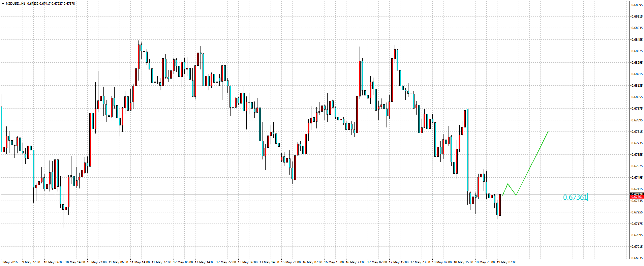
Task: Select the cyan 0.67361 price text label
Action: [x=575, y=198]
